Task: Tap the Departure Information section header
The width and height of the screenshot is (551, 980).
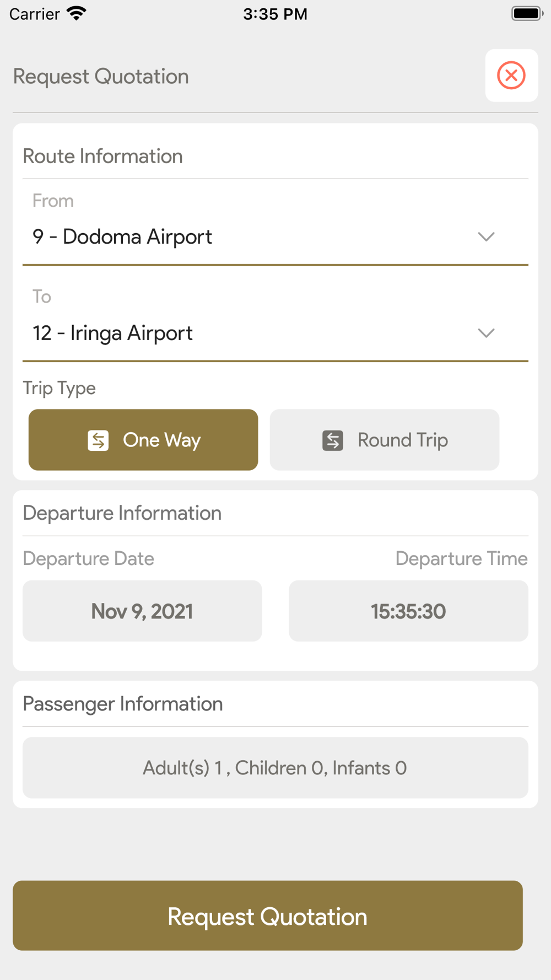Action: click(x=122, y=513)
